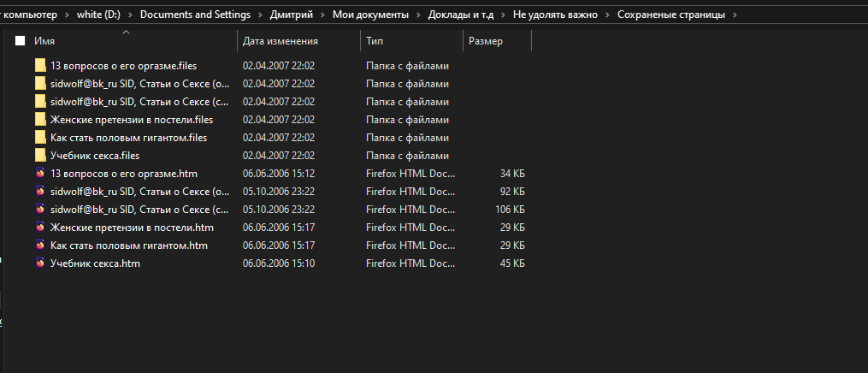This screenshot has width=868, height=373.
Task: Click Firefox icon of "13 вопросов о его оргазме.htm"
Action: pos(40,174)
